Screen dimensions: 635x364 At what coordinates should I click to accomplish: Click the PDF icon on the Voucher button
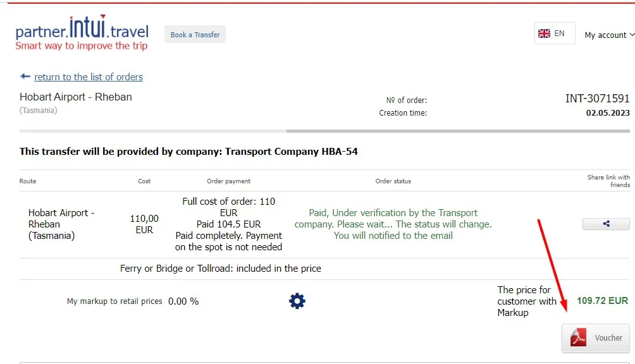tap(579, 338)
